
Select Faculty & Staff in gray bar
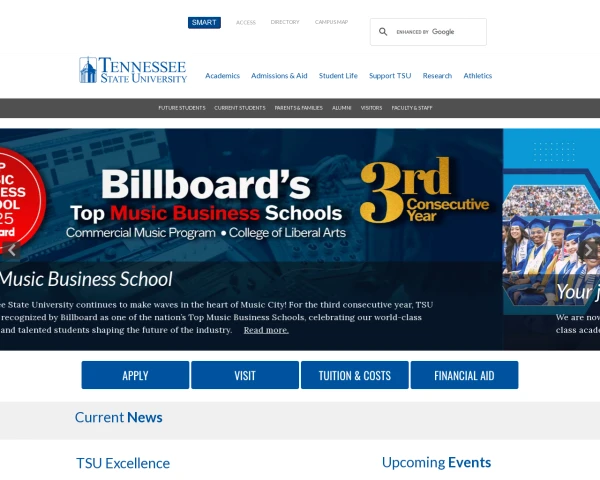coord(412,108)
